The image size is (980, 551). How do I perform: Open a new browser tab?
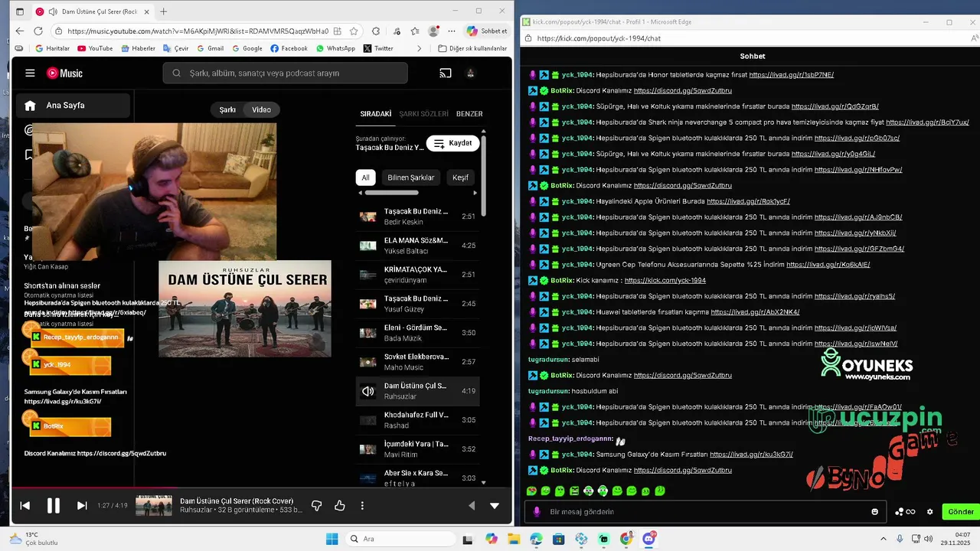click(163, 11)
